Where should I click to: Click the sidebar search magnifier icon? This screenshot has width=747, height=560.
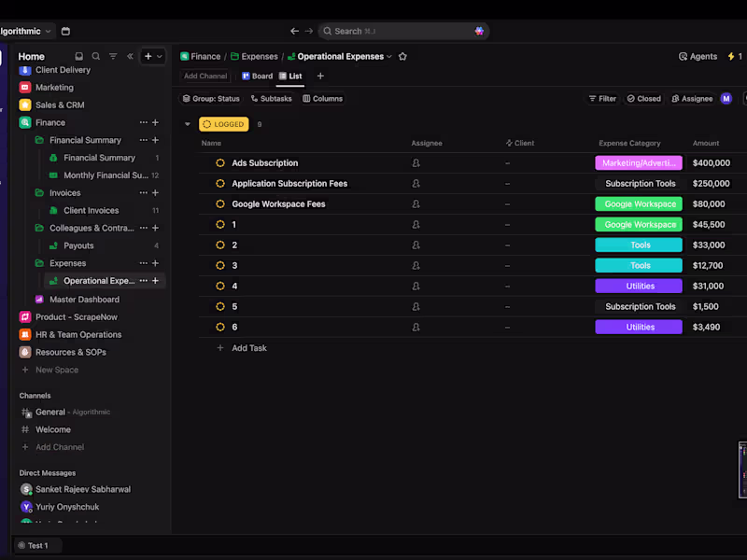pos(96,56)
